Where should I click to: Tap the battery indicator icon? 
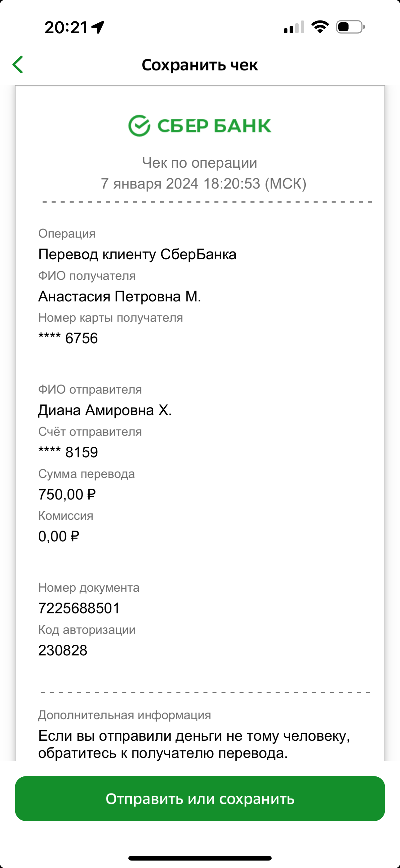pos(350,27)
